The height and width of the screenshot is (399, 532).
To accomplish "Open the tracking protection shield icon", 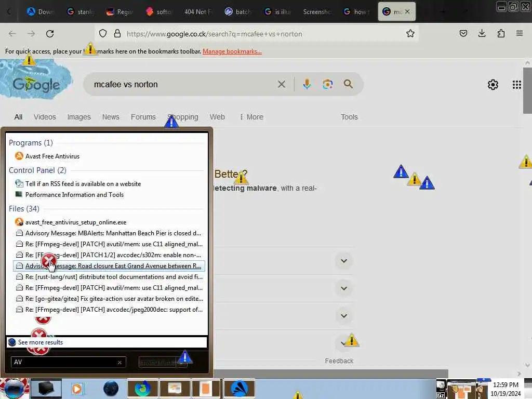I will pos(103,34).
